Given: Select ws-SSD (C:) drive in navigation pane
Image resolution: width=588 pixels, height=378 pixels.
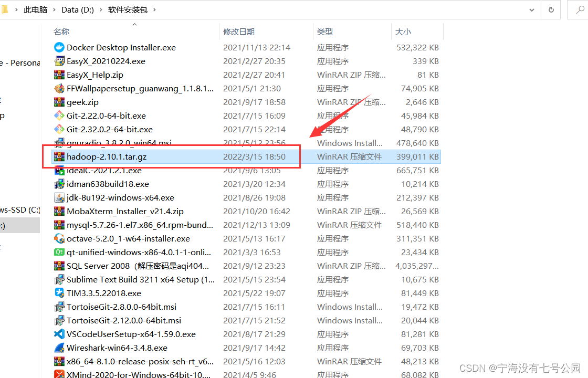Looking at the screenshot, I should click(20, 209).
